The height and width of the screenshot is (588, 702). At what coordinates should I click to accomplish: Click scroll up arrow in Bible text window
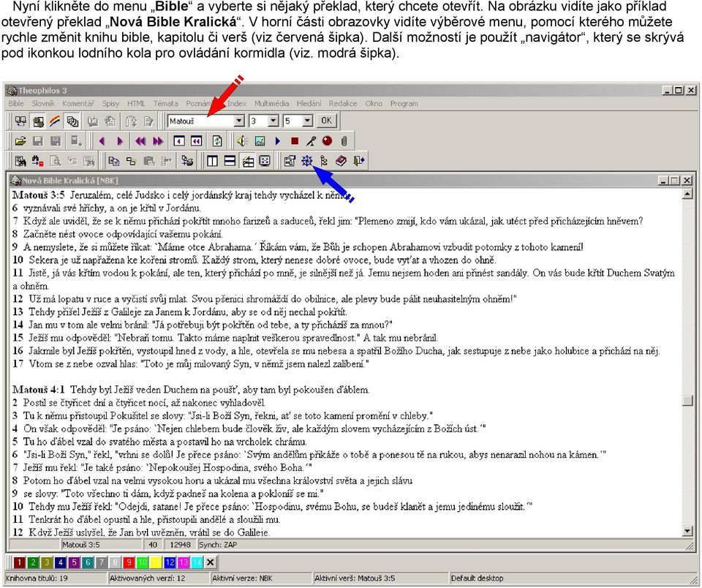point(687,194)
